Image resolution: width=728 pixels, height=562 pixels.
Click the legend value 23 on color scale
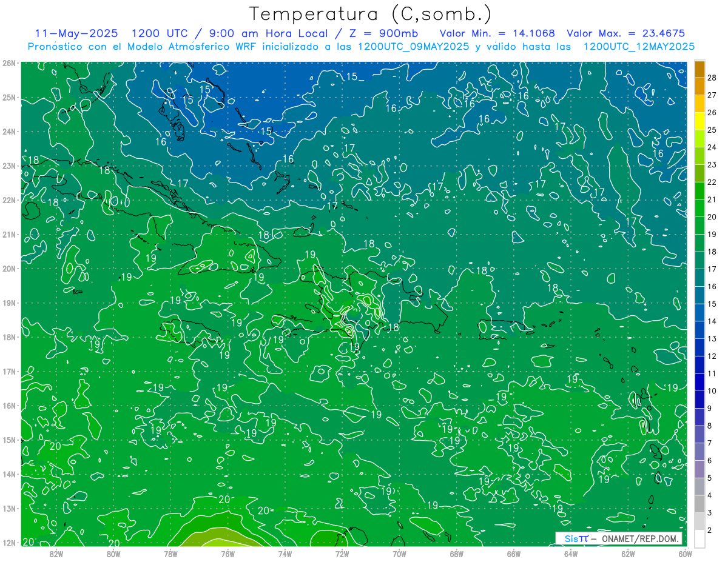pyautogui.click(x=712, y=165)
